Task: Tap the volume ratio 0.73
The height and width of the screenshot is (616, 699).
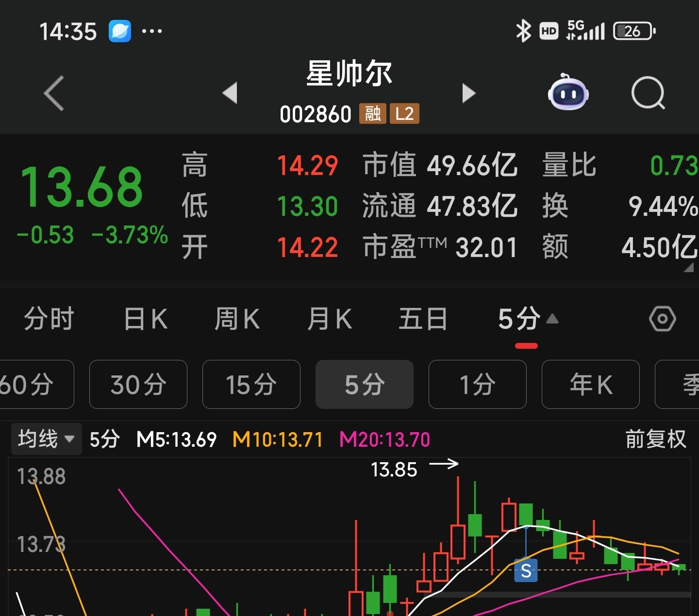Action: pyautogui.click(x=674, y=165)
